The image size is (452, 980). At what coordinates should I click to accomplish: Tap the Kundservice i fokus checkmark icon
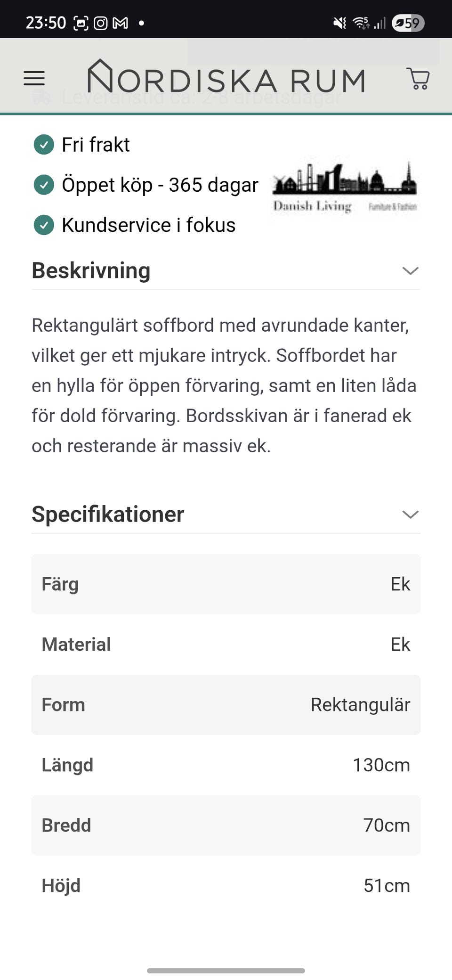pos(44,225)
